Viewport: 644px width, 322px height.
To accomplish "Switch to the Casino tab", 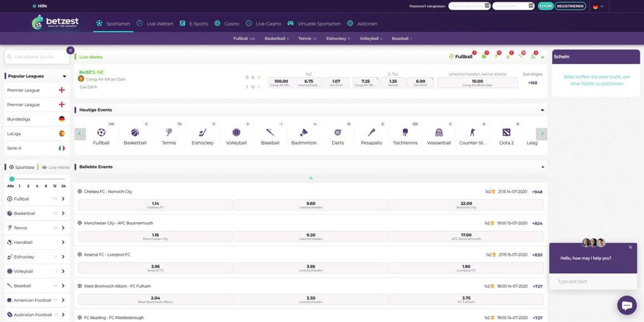I will pos(227,23).
